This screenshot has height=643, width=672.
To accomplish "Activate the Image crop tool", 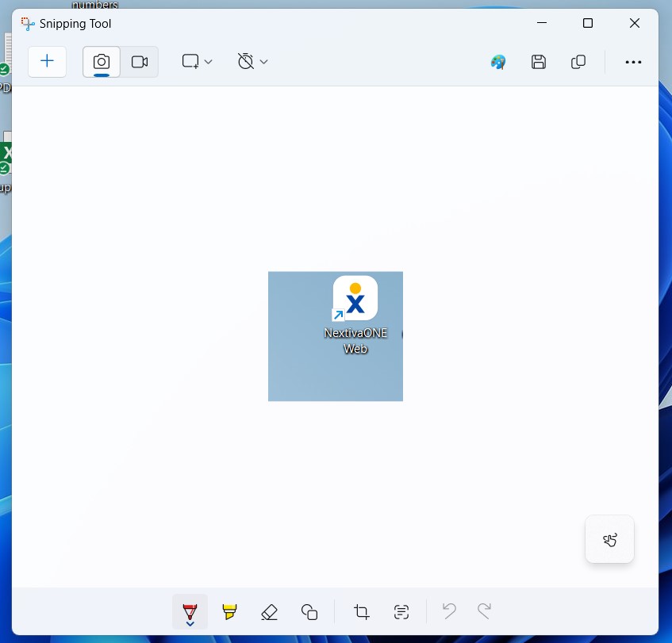I will click(361, 611).
